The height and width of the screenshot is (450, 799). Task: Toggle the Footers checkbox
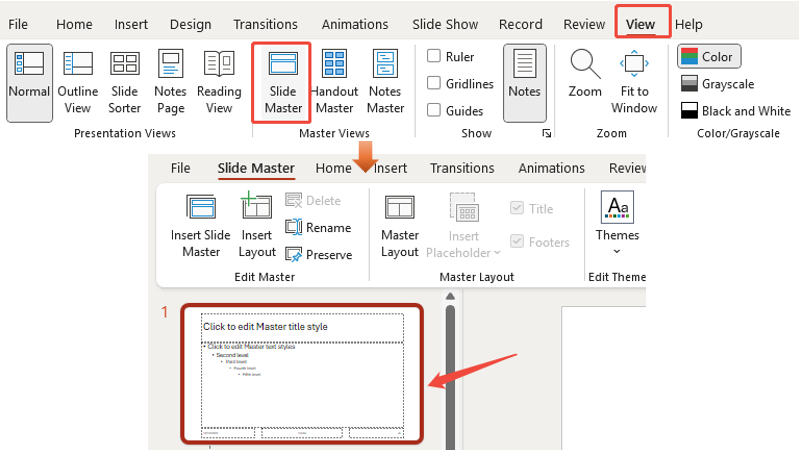coord(517,242)
